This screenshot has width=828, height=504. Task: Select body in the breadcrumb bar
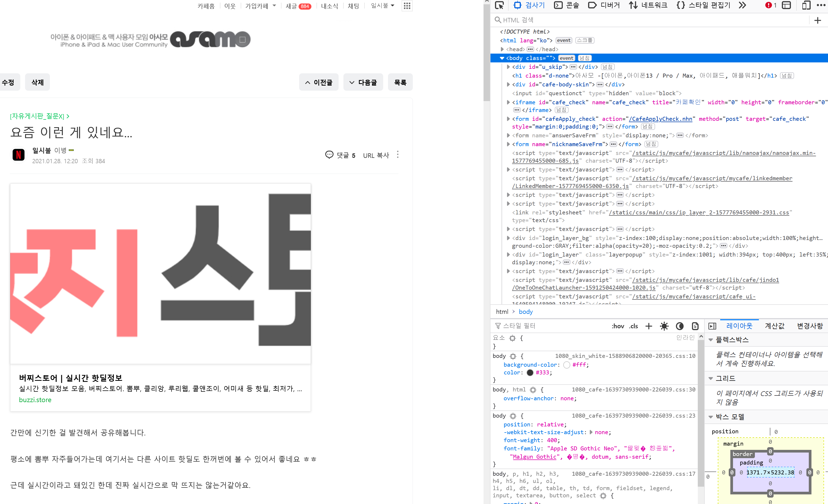point(526,312)
